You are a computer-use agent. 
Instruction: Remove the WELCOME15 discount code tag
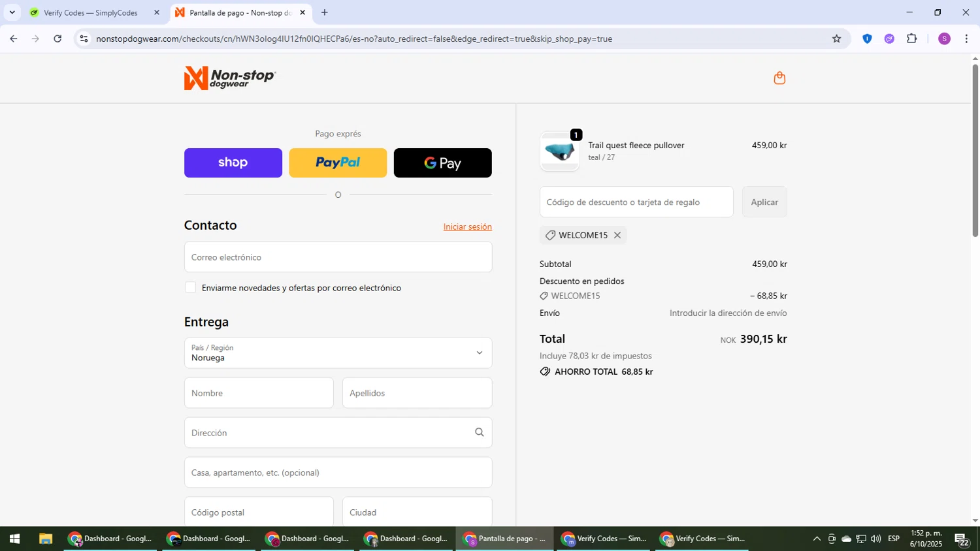[x=617, y=235]
